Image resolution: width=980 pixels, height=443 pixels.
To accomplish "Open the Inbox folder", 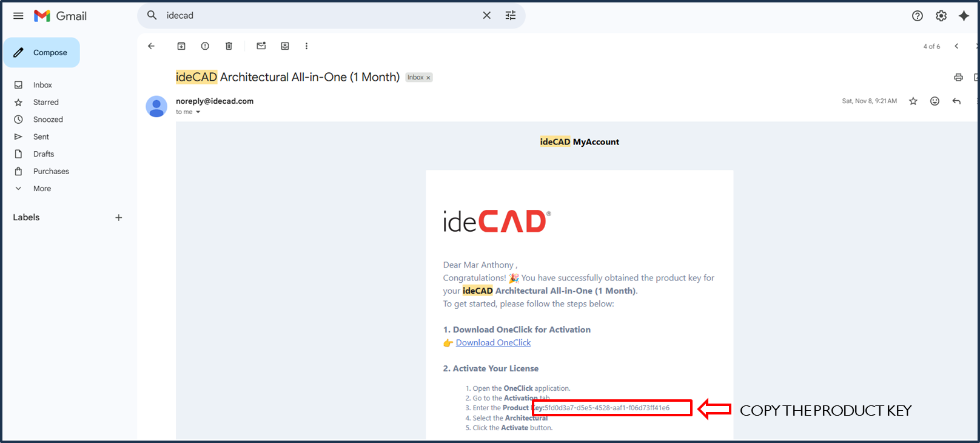I will [42, 85].
